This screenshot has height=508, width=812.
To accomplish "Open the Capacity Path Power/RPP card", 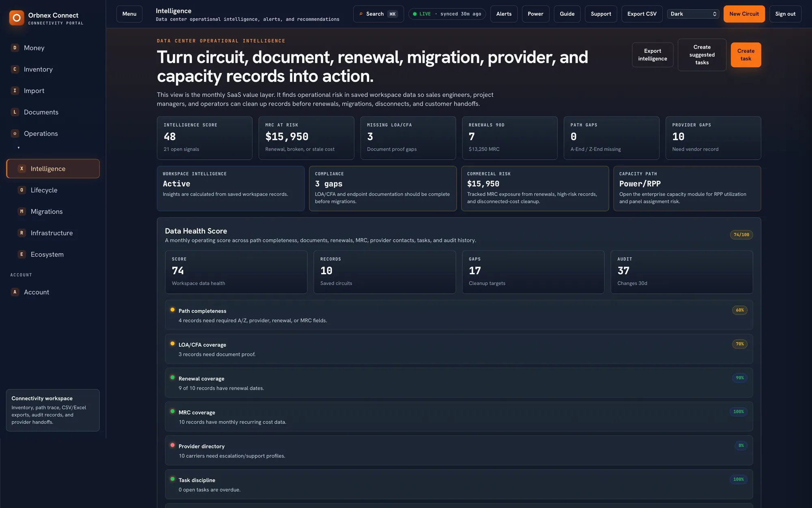I will [687, 189].
